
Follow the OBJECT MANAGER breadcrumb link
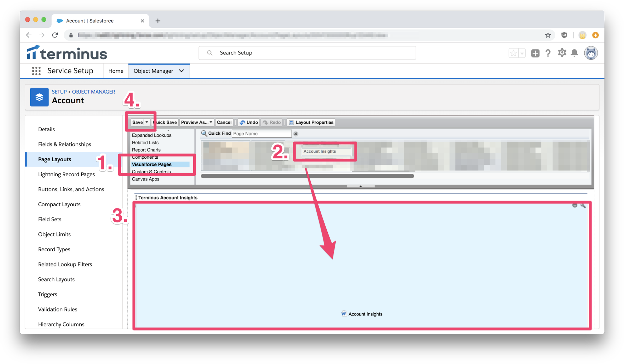93,92
